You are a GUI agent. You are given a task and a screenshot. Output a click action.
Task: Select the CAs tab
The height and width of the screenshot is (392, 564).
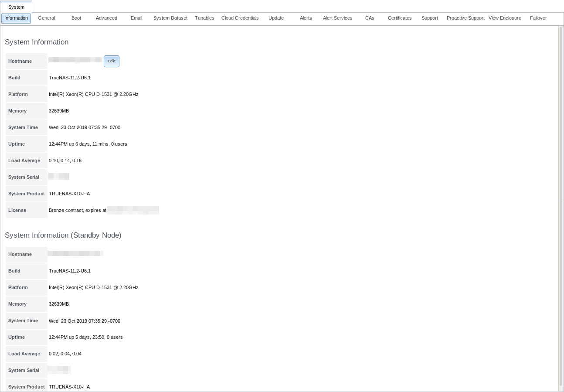(370, 18)
